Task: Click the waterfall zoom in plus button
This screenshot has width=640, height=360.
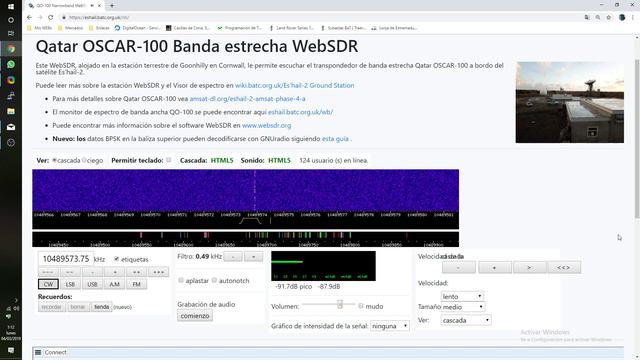Action: click(x=495, y=268)
